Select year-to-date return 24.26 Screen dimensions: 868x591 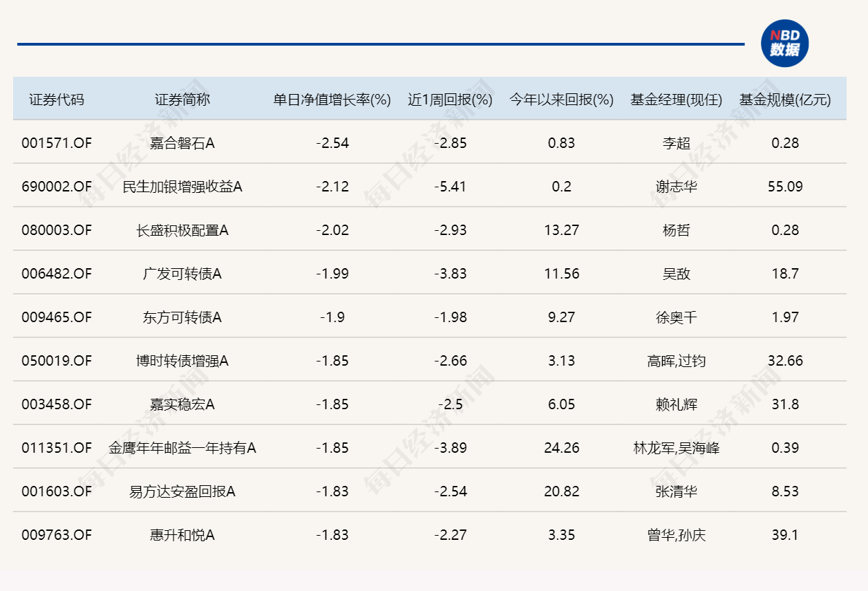[561, 448]
